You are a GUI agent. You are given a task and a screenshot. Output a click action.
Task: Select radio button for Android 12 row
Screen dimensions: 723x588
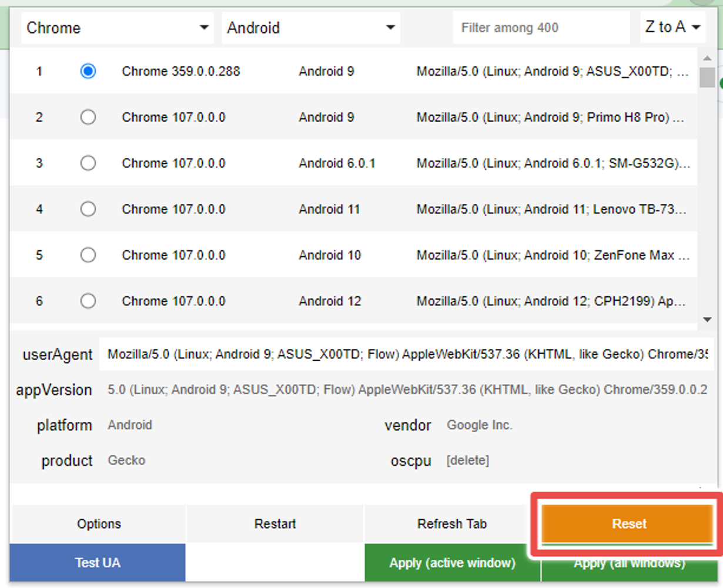point(88,301)
